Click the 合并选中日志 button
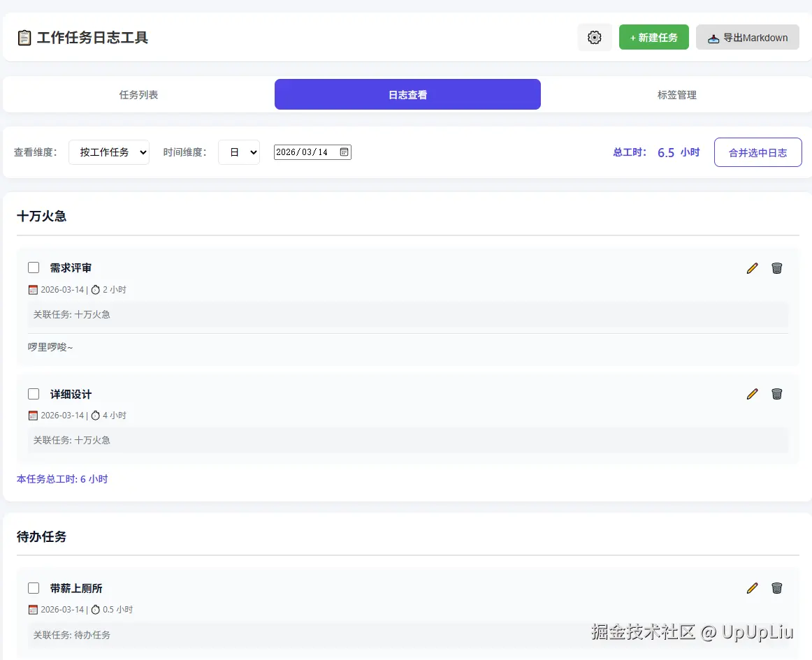 (x=757, y=152)
